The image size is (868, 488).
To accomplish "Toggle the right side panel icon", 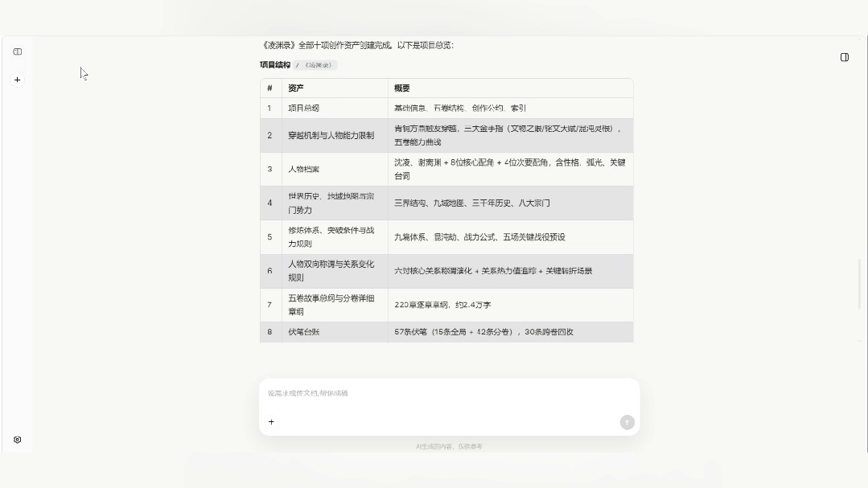I will click(x=844, y=57).
